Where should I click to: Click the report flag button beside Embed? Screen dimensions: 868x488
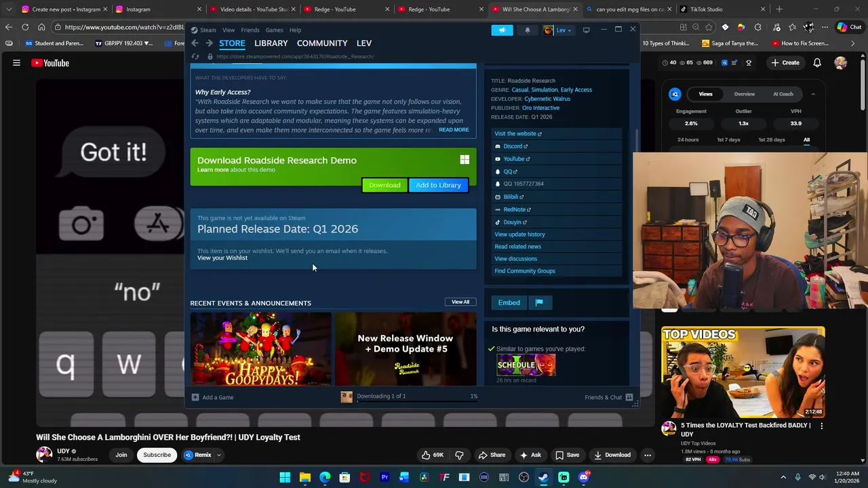click(x=539, y=303)
